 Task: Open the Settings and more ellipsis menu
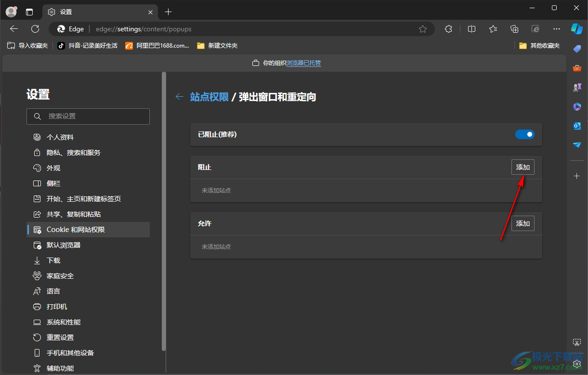[x=557, y=29]
